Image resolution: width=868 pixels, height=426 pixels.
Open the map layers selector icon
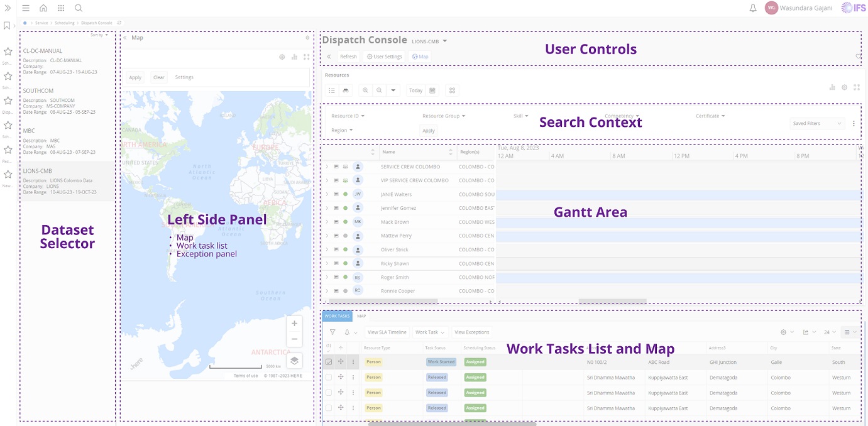pos(294,361)
